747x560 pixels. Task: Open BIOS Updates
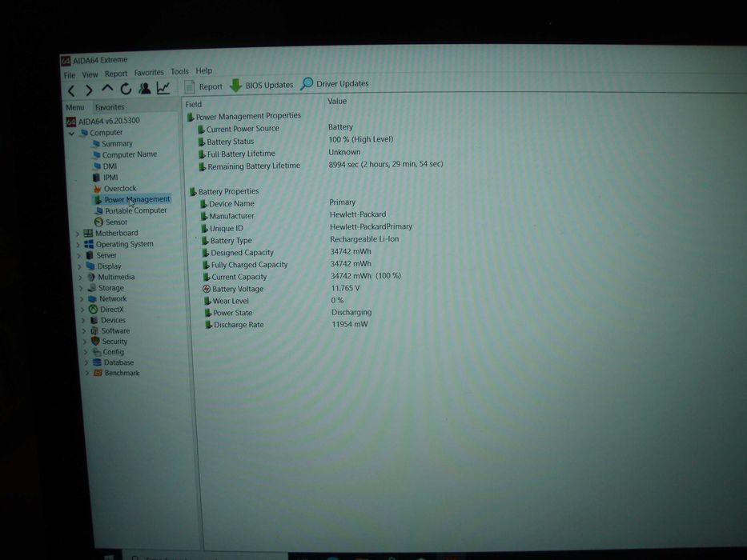point(262,86)
